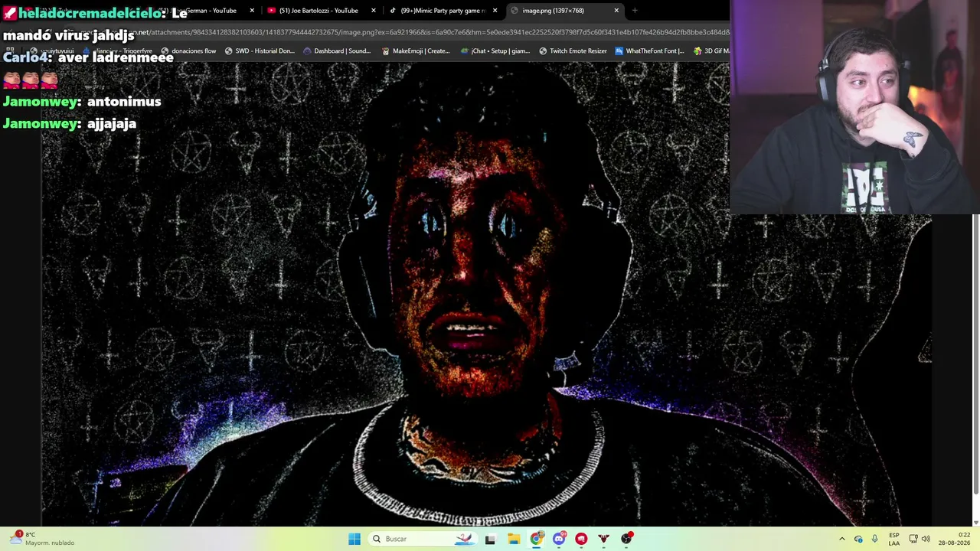The height and width of the screenshot is (551, 980).
Task: Switch to the German YouTube tab
Action: point(203,11)
